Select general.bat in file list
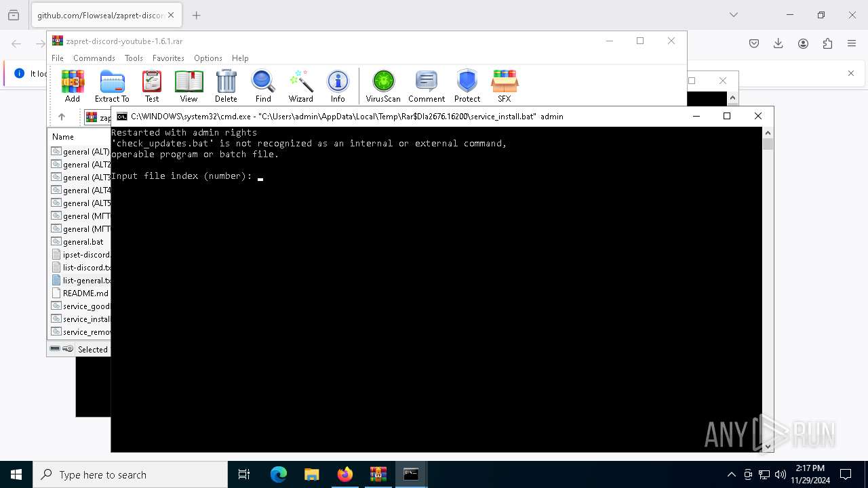 click(x=81, y=242)
